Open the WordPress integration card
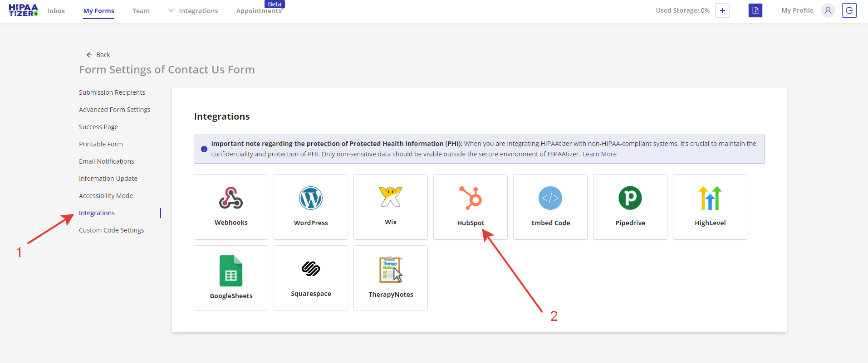 coord(311,207)
